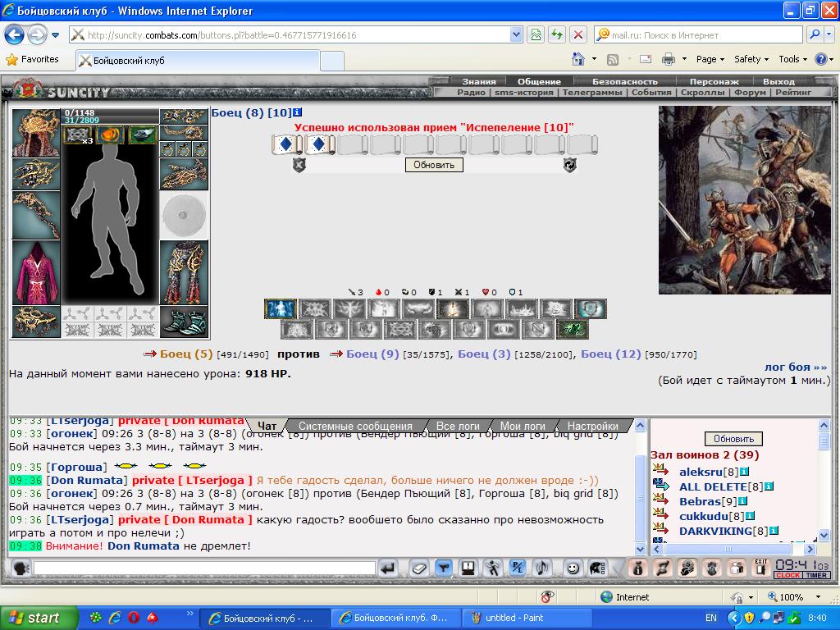Open the Чат tab
The height and width of the screenshot is (630, 840).
tap(267, 426)
